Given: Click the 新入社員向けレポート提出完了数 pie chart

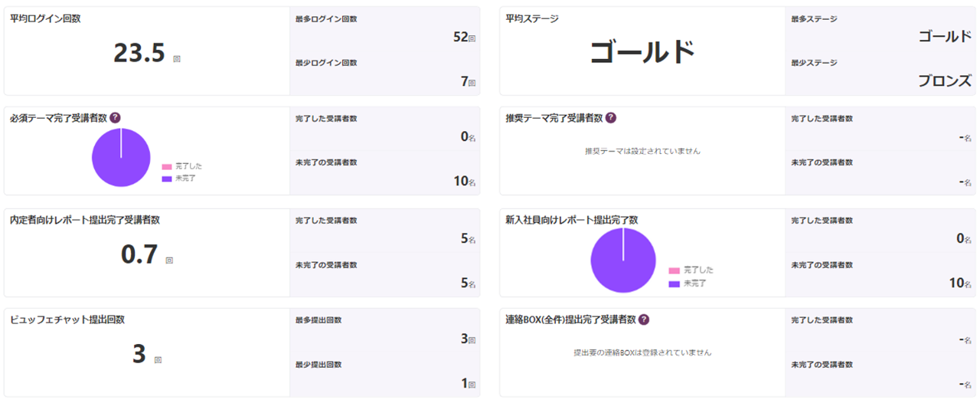Looking at the screenshot, I should (x=623, y=260).
